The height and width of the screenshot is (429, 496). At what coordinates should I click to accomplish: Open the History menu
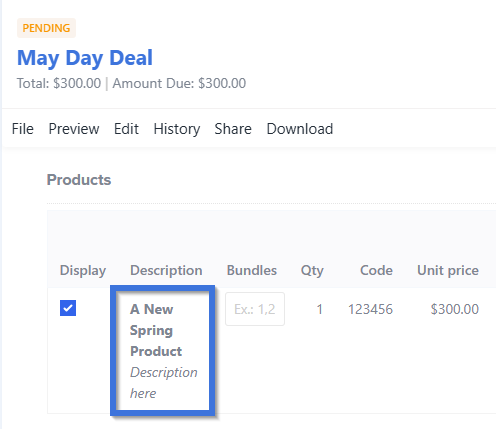(177, 129)
